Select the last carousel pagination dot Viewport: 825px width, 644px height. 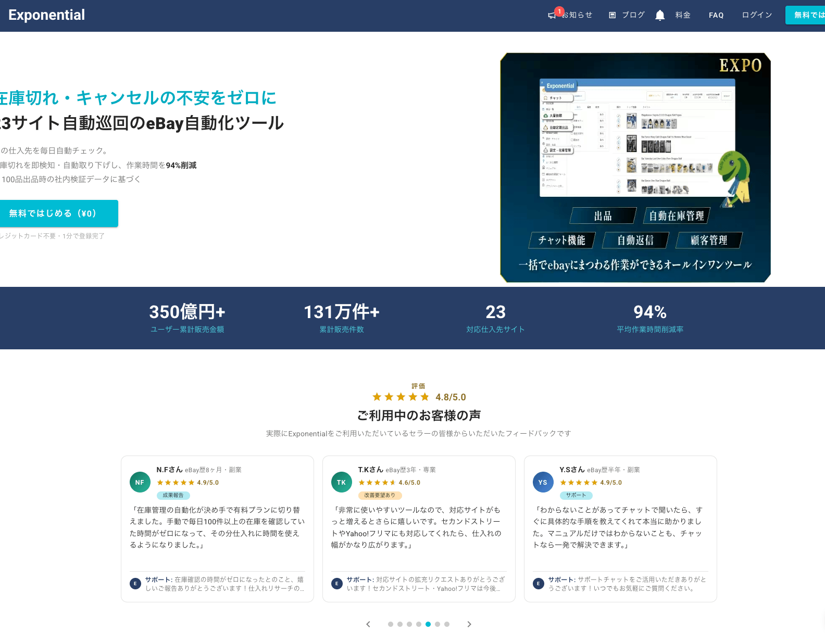coord(447,624)
